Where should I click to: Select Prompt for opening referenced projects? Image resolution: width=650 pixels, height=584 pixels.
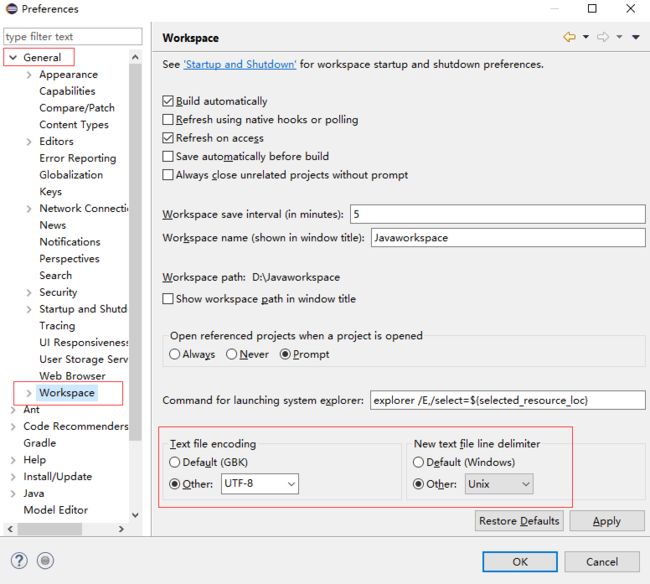(285, 354)
